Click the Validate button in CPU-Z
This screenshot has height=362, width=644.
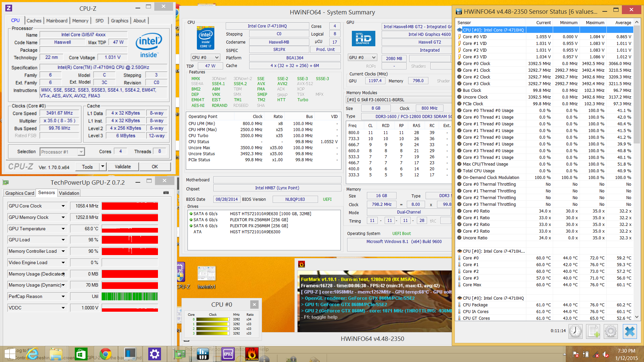tap(123, 167)
